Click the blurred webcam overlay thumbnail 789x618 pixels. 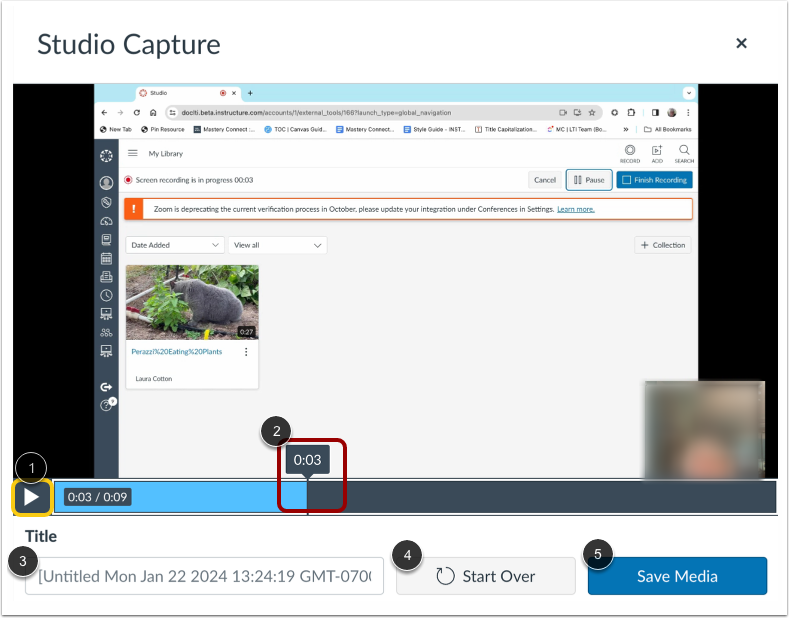coord(704,429)
